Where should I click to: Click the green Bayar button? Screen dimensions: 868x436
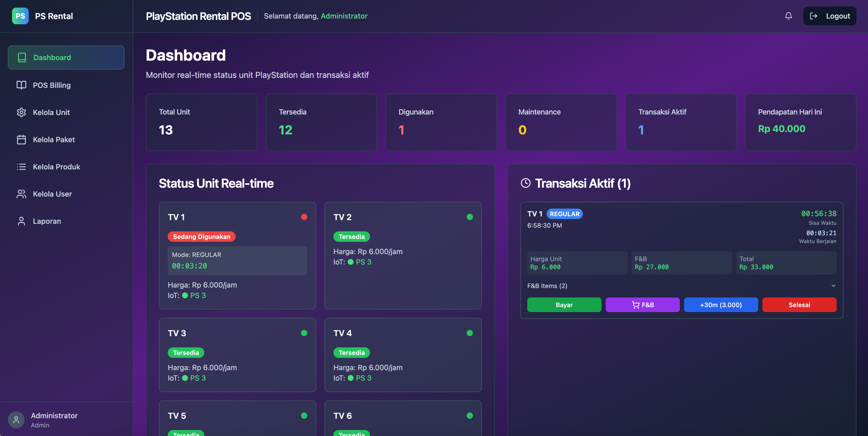pos(564,305)
